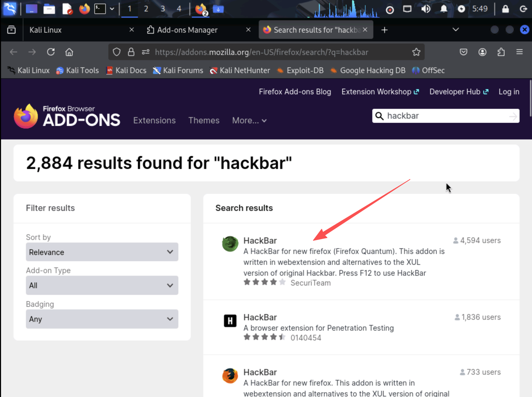Click the tracking protection shield icon

(x=116, y=52)
